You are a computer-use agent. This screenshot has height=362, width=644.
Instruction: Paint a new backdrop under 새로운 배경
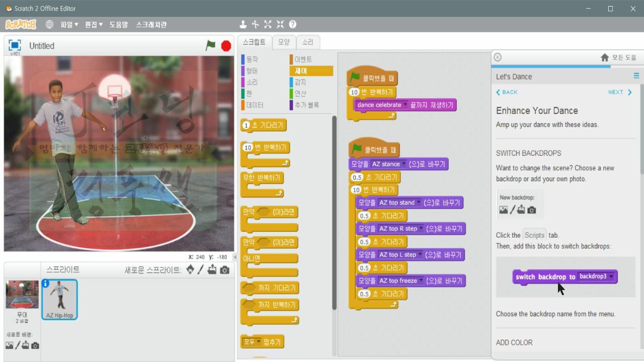(x=18, y=345)
